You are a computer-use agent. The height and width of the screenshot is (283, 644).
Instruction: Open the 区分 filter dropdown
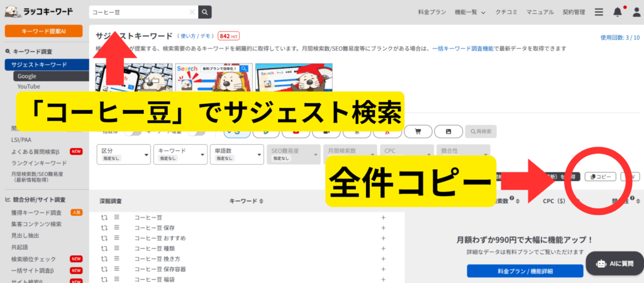124,155
